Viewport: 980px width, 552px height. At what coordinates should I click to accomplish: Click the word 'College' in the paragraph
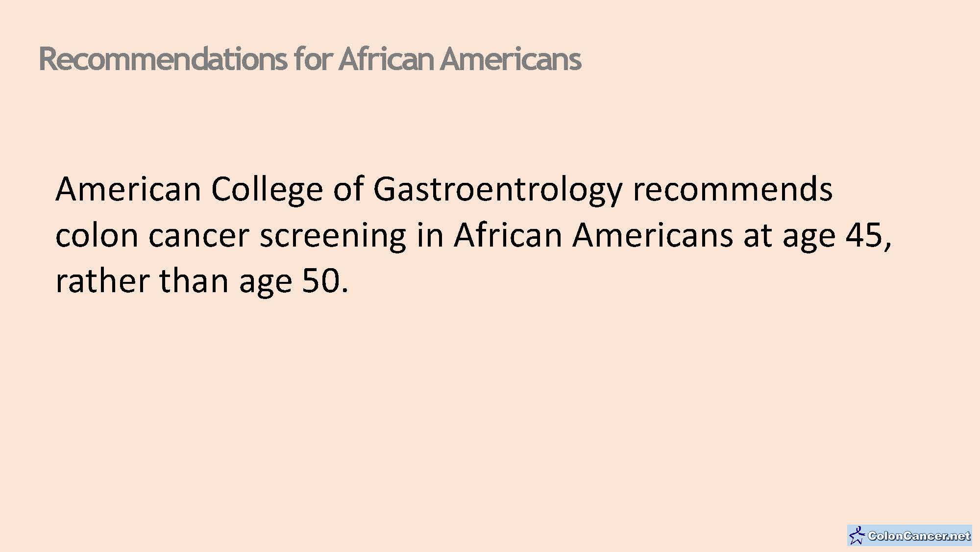267,190
